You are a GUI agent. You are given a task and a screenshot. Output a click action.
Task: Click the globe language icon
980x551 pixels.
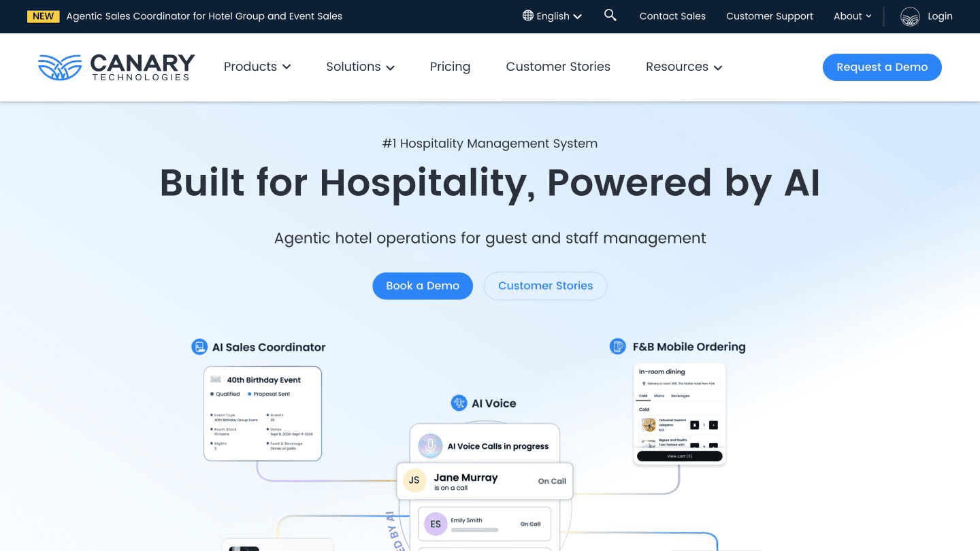[x=528, y=16]
